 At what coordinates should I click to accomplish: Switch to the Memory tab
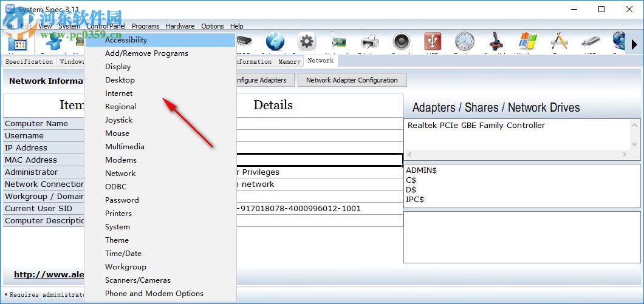289,61
